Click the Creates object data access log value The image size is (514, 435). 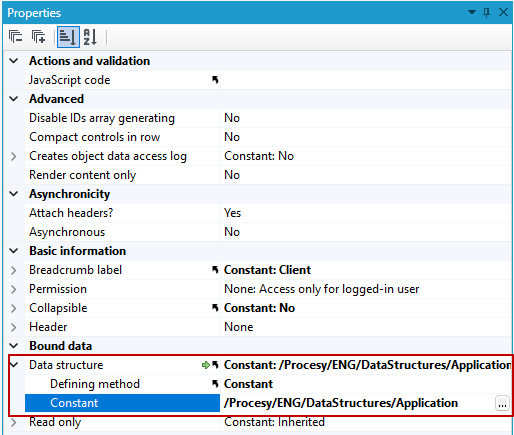tap(259, 156)
